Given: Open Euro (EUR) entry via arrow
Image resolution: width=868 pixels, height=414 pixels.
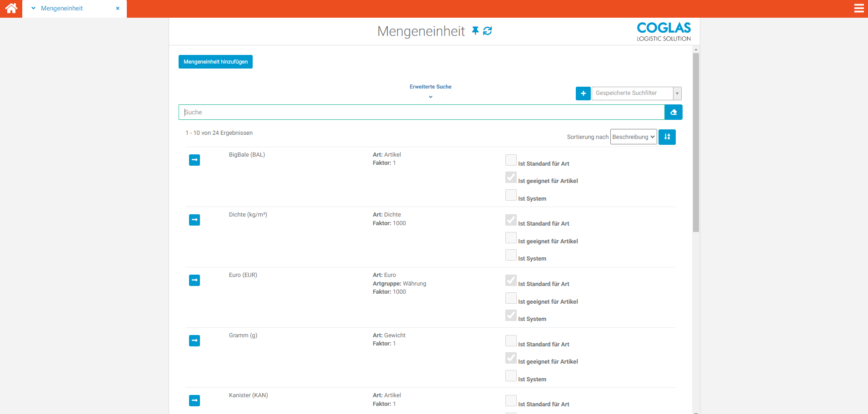Looking at the screenshot, I should pyautogui.click(x=195, y=280).
